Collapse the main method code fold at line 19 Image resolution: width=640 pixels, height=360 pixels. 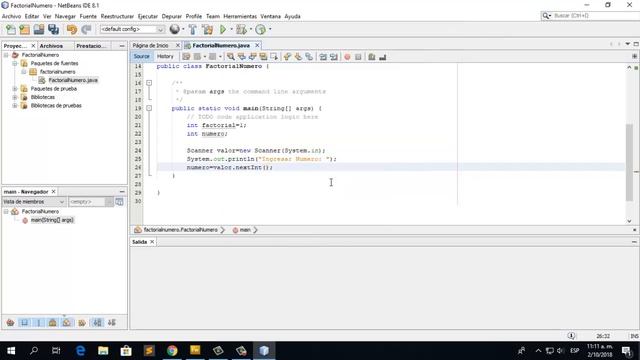tap(149, 108)
